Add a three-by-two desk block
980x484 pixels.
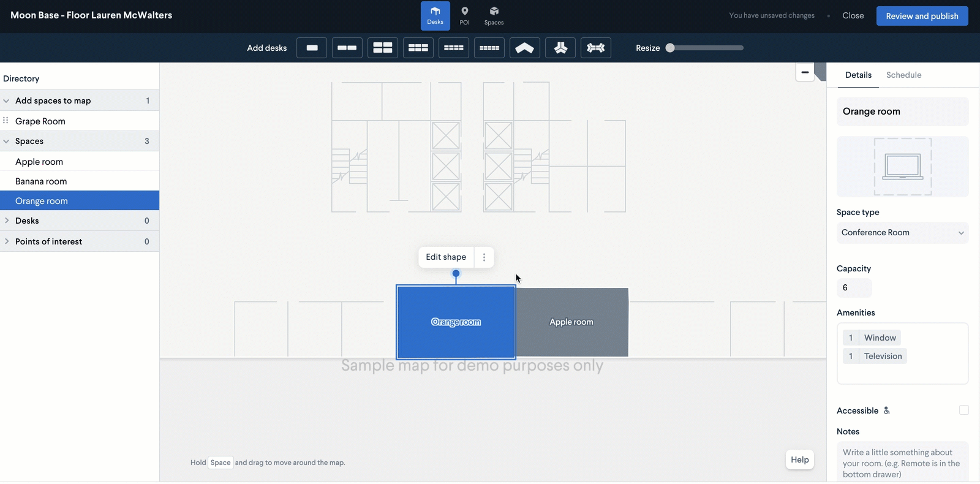pyautogui.click(x=418, y=48)
